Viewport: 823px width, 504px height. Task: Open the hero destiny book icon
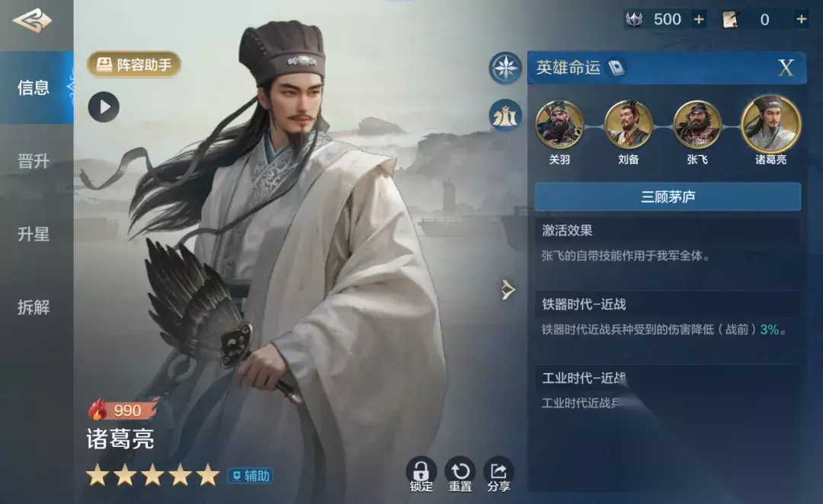coord(616,67)
